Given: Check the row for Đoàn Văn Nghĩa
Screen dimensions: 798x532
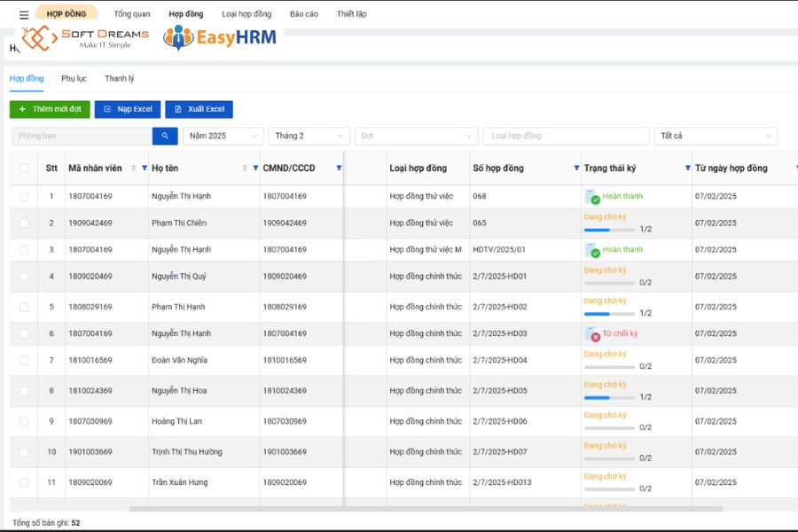Looking at the screenshot, I should [x=24, y=361].
